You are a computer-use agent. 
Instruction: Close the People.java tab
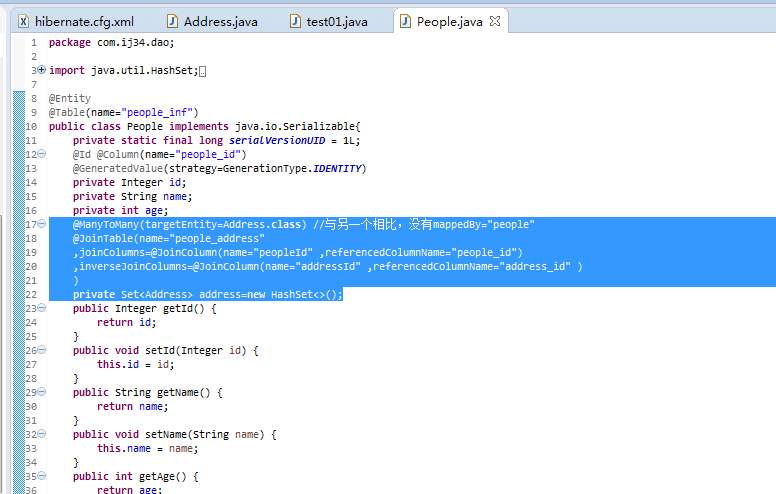click(x=495, y=21)
